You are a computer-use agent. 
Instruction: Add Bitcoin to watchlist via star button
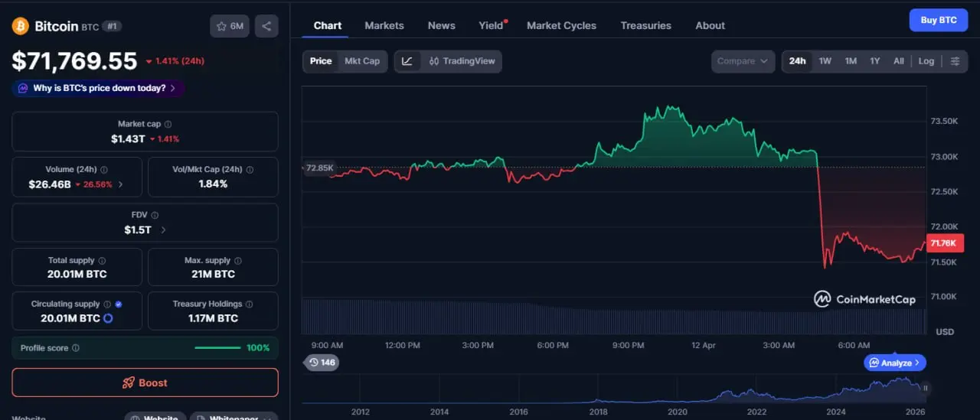click(x=230, y=26)
